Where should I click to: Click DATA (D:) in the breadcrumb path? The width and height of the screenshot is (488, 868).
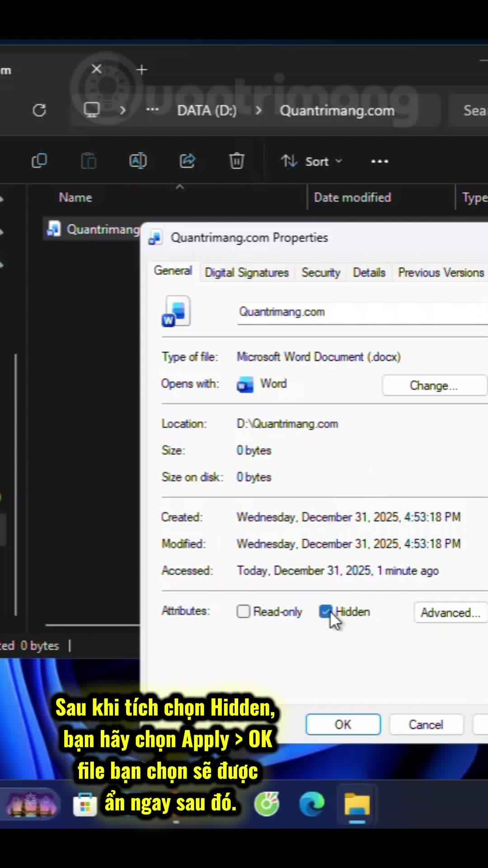coord(206,110)
